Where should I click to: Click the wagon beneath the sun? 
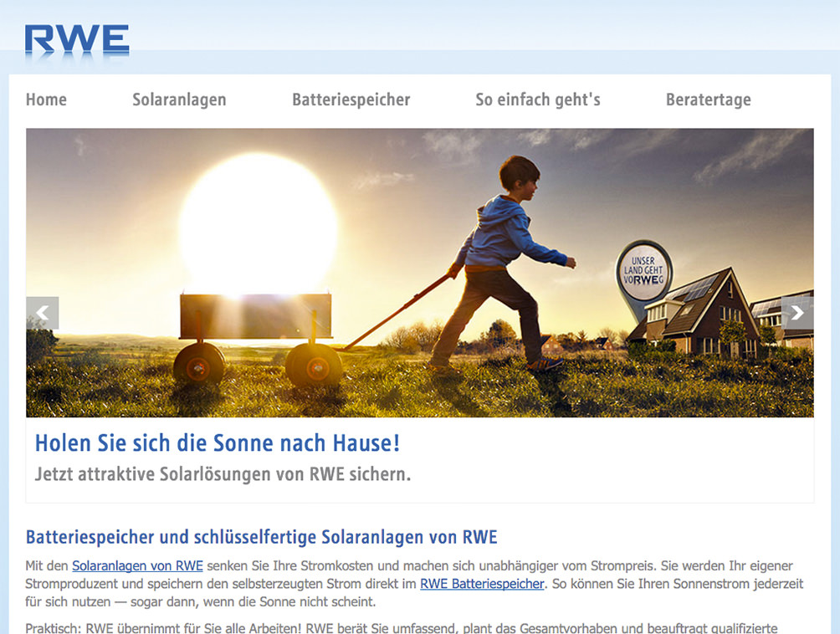254,337
